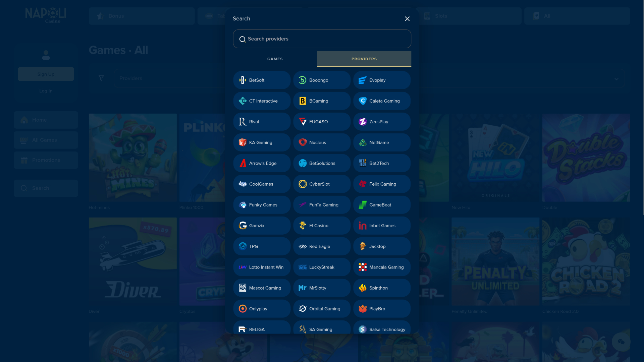The height and width of the screenshot is (362, 644).
Task: Click the magnifier icon in search field
Action: [242, 39]
